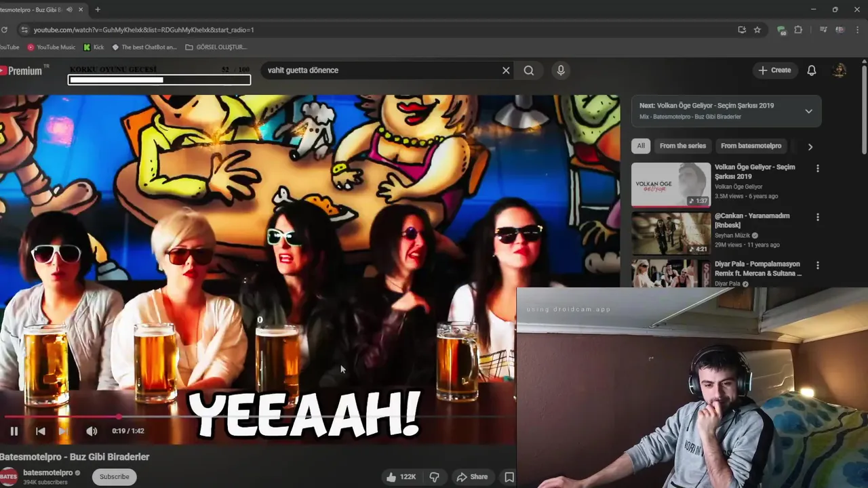The image size is (868, 488).
Task: Select the From the series chip
Action: [683, 146]
